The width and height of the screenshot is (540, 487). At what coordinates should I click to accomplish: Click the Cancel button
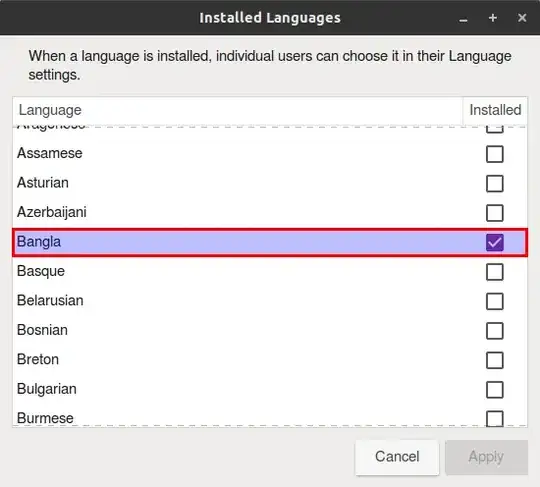[397, 457]
